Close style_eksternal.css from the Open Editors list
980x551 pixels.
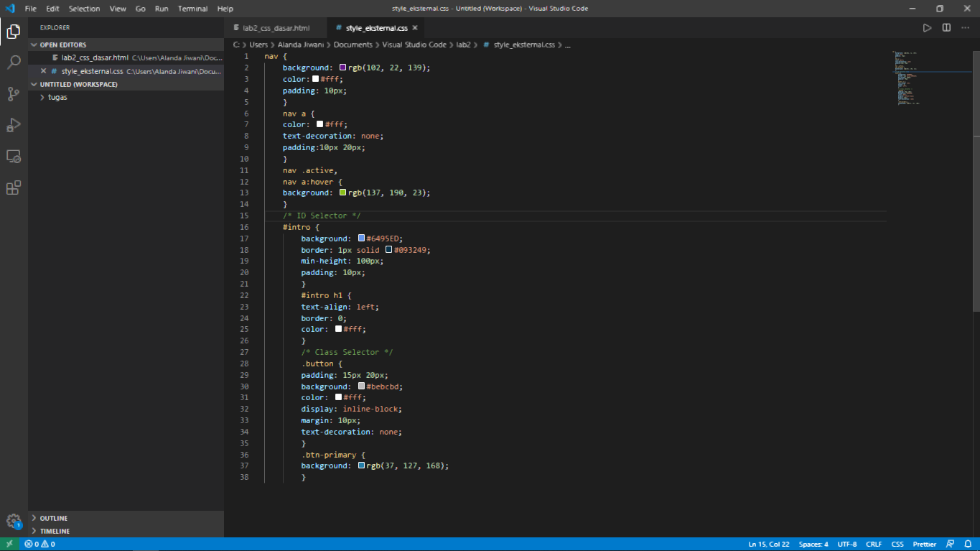click(44, 71)
